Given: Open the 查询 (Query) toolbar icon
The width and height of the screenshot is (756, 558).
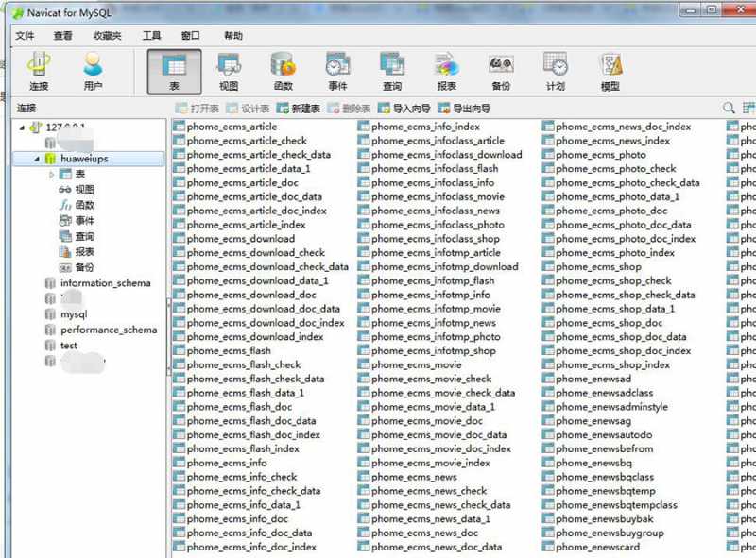Looking at the screenshot, I should pos(391,71).
